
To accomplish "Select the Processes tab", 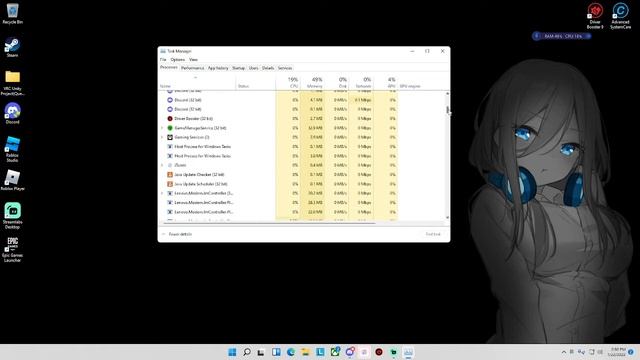I will pyautogui.click(x=169, y=67).
